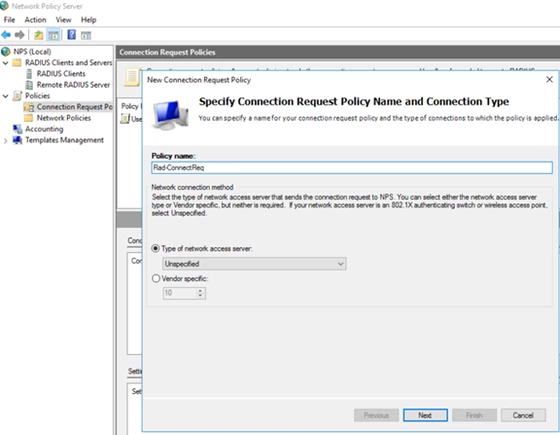560x435 pixels.
Task: Open the Help menu
Action: coord(88,20)
